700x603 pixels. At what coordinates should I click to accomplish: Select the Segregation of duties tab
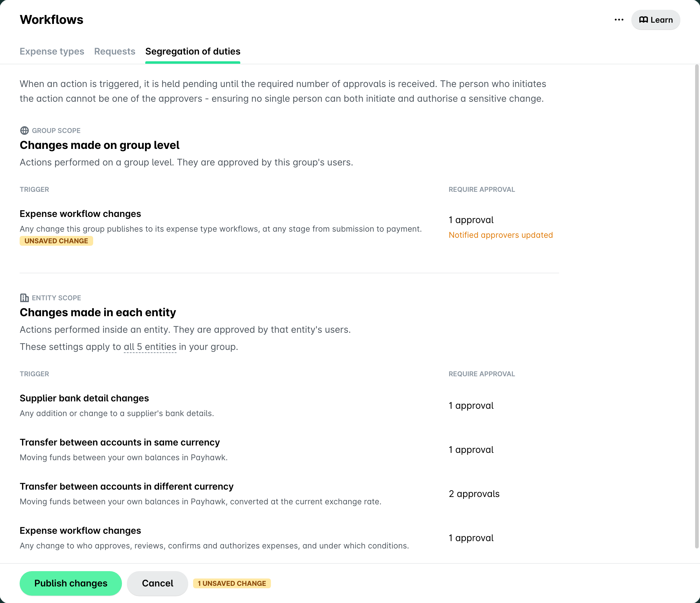click(x=192, y=51)
